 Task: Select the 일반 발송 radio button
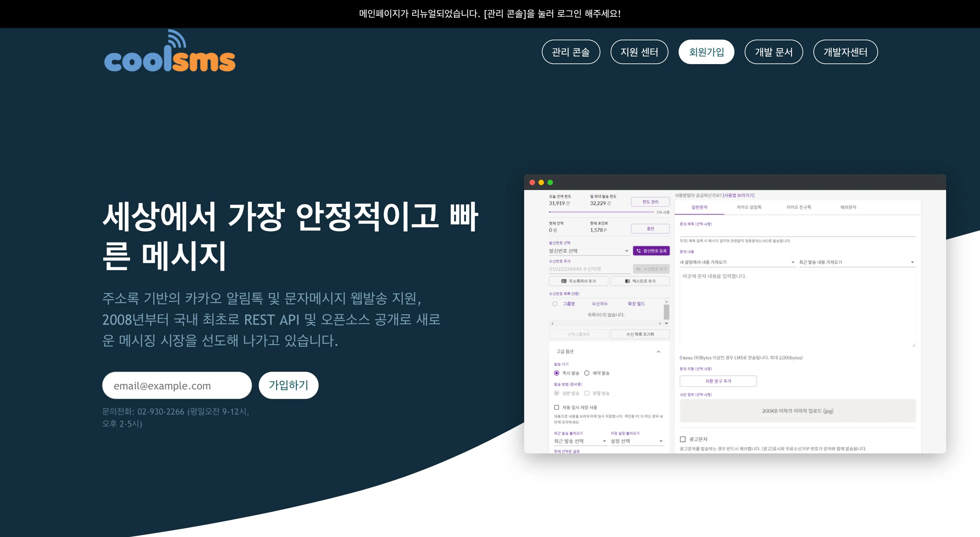click(557, 393)
